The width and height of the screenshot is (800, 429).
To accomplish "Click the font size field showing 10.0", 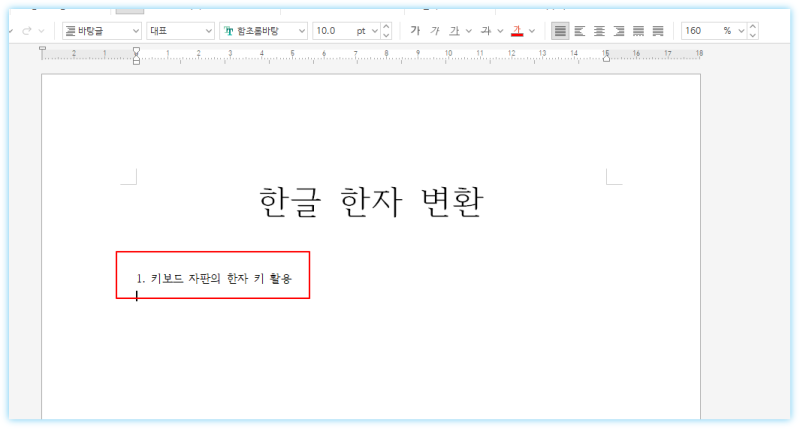I will coord(335,31).
